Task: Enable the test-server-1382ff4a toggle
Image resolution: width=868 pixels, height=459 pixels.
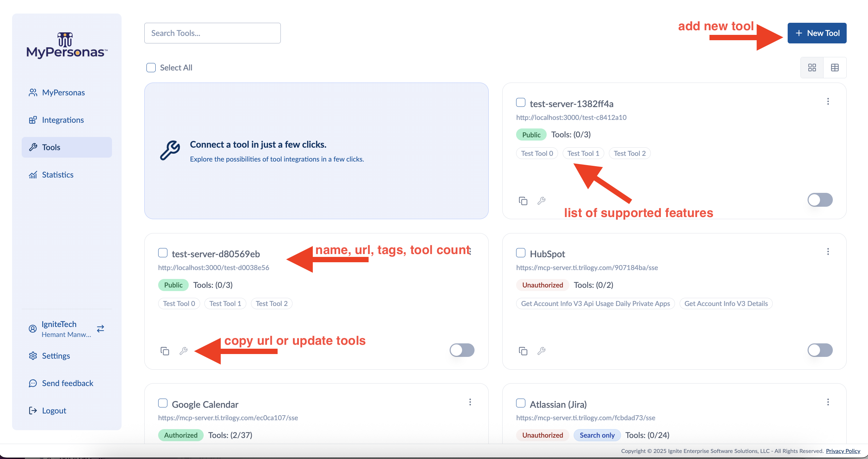Action: tap(820, 200)
